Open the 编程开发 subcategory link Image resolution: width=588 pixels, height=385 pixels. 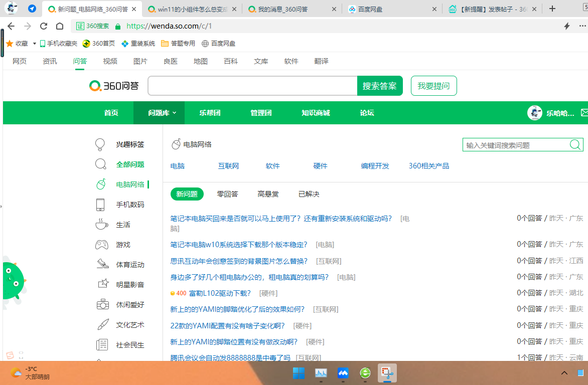click(x=375, y=166)
